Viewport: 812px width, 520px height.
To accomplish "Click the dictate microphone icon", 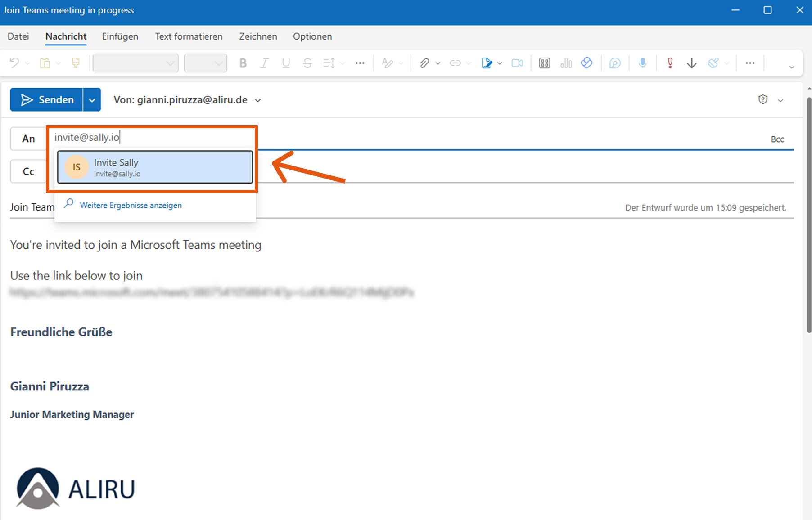I will click(643, 63).
